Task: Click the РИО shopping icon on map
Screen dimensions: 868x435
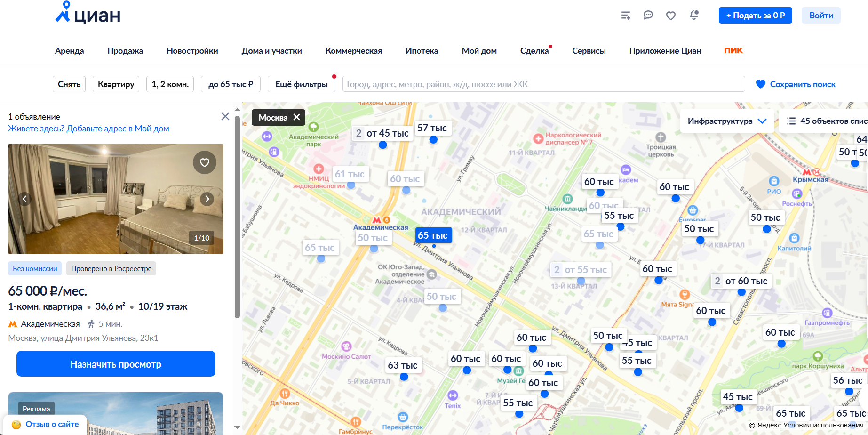Action: (774, 181)
